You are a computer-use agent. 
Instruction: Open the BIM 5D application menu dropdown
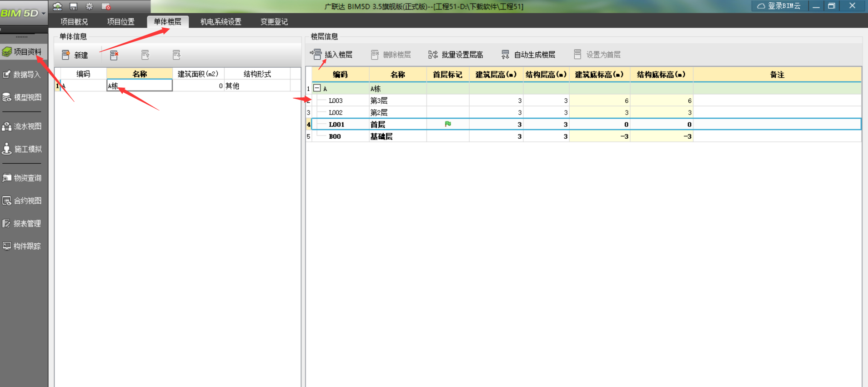coord(24,13)
